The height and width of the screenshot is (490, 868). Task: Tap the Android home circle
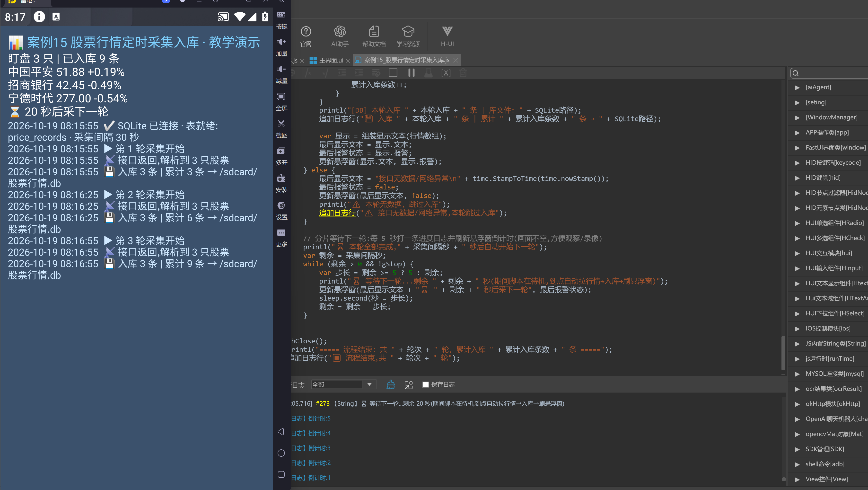(281, 453)
